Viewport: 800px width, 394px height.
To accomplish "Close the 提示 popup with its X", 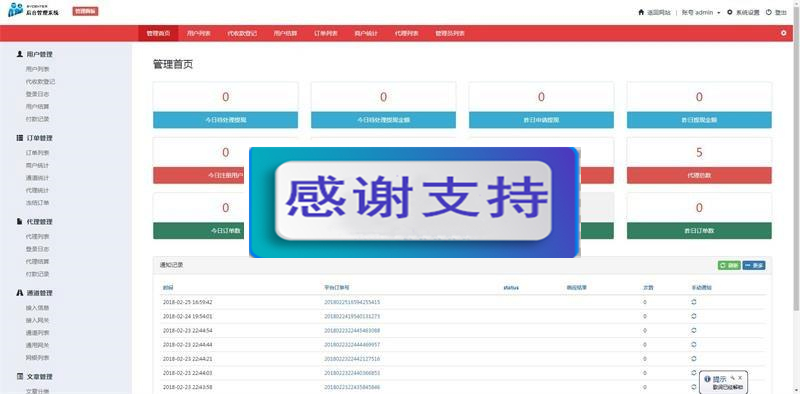I will (x=740, y=378).
